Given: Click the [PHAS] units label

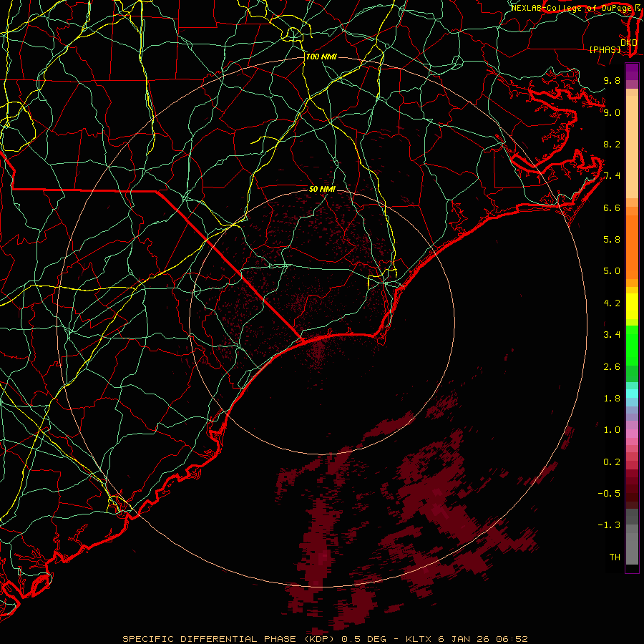Looking at the screenshot, I should click(605, 49).
